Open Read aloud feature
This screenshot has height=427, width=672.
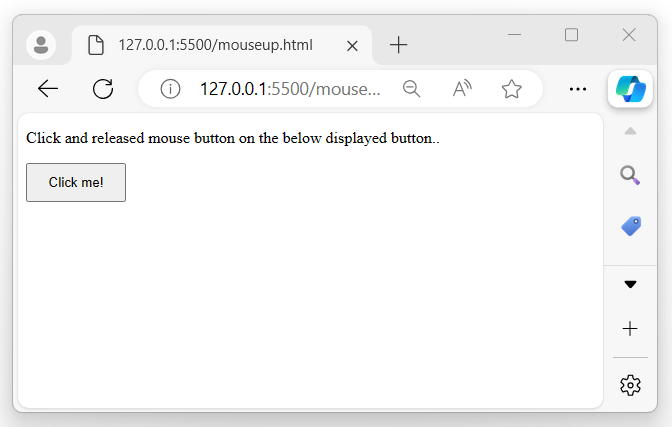(461, 89)
